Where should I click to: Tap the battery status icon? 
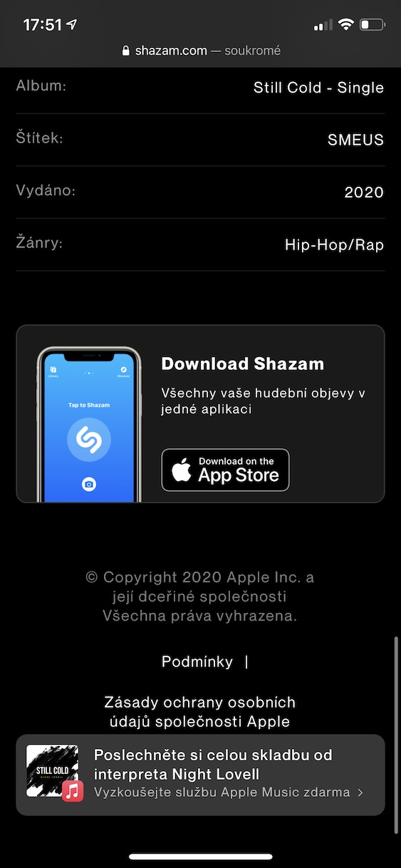[x=373, y=25]
